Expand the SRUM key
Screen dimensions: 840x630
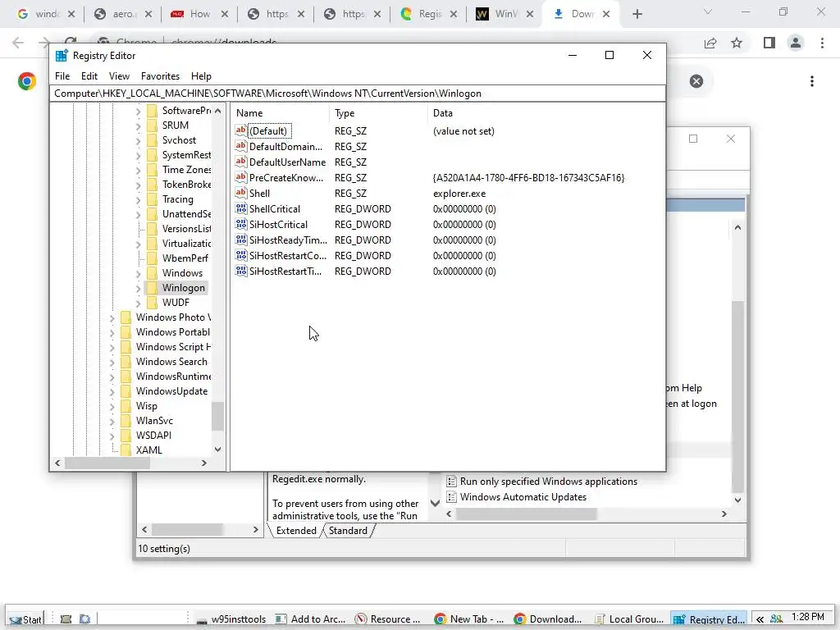138,126
